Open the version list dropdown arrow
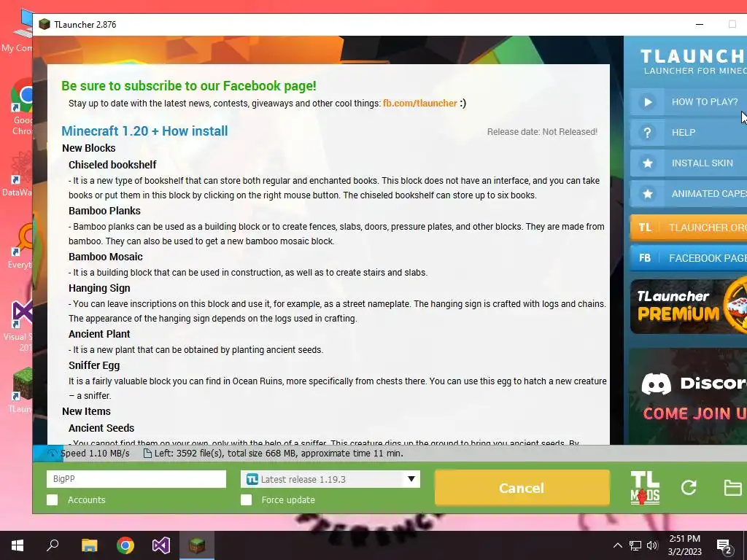The width and height of the screenshot is (747, 560). coord(411,478)
